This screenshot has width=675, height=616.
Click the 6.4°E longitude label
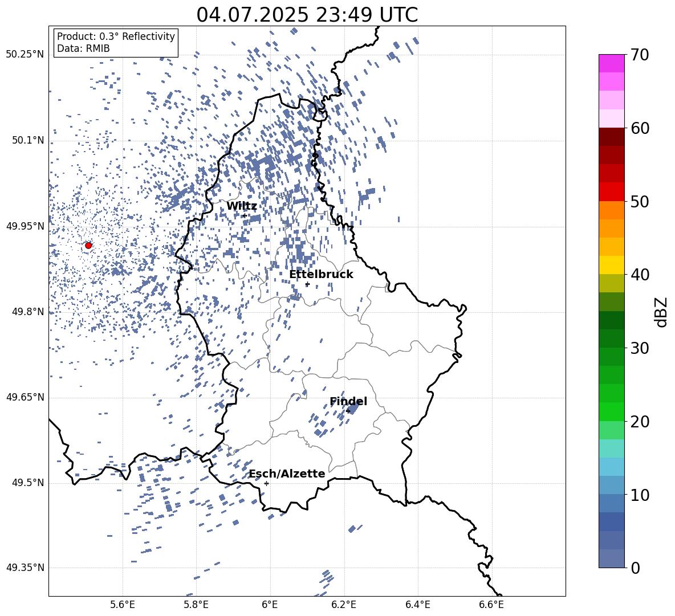click(x=417, y=605)
